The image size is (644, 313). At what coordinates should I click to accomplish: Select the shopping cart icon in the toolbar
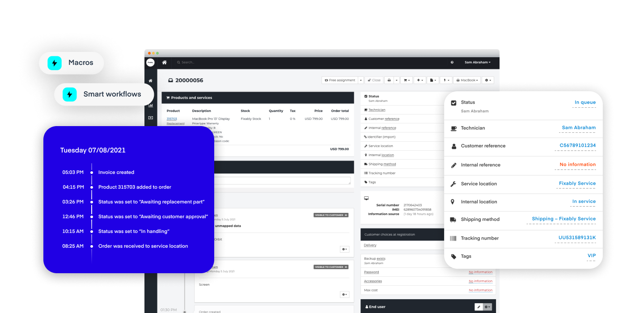pos(405,80)
